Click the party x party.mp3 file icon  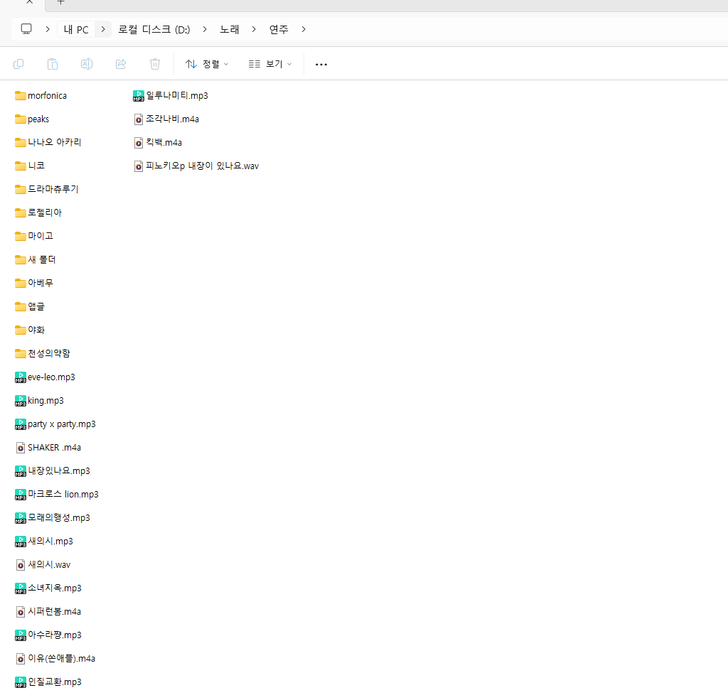click(x=21, y=424)
